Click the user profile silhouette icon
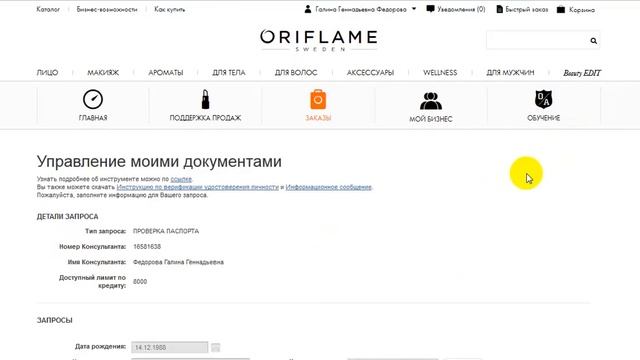The height and width of the screenshot is (360, 640). [x=308, y=9]
